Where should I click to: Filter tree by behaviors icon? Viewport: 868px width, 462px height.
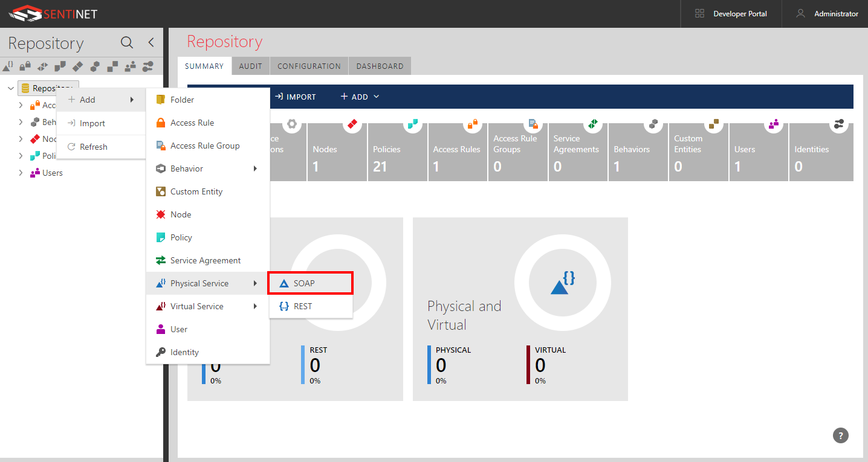point(95,66)
